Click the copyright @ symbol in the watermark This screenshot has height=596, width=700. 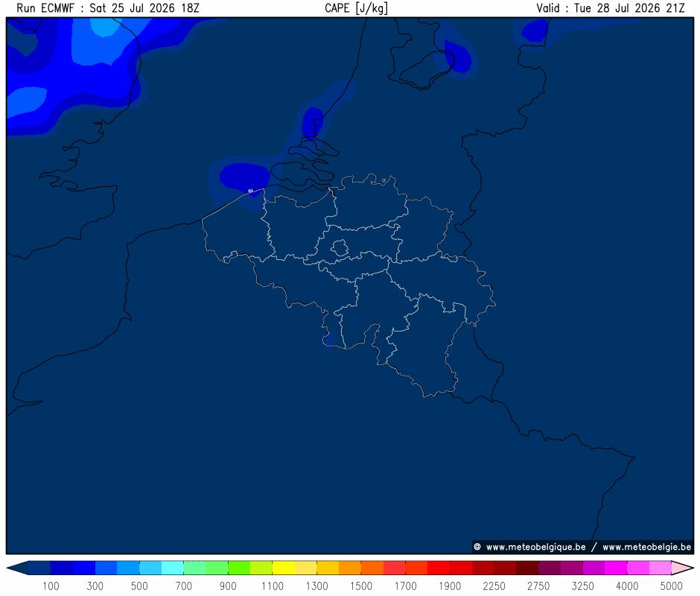477,547
